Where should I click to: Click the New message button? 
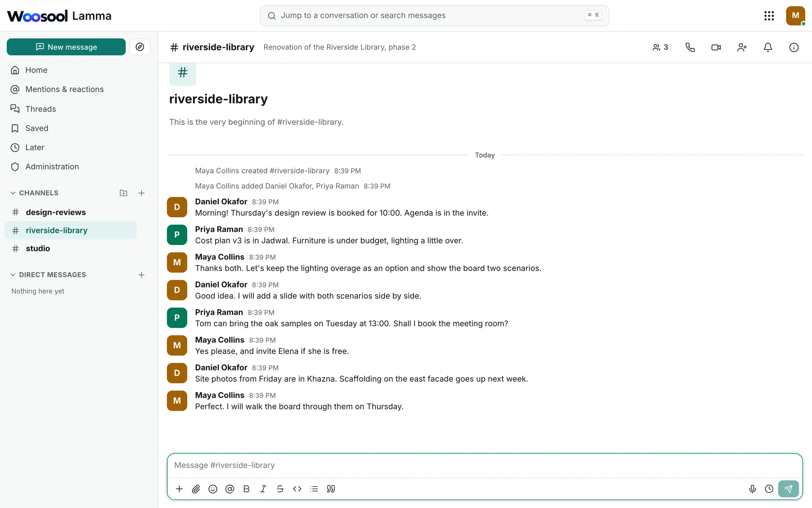(66, 47)
